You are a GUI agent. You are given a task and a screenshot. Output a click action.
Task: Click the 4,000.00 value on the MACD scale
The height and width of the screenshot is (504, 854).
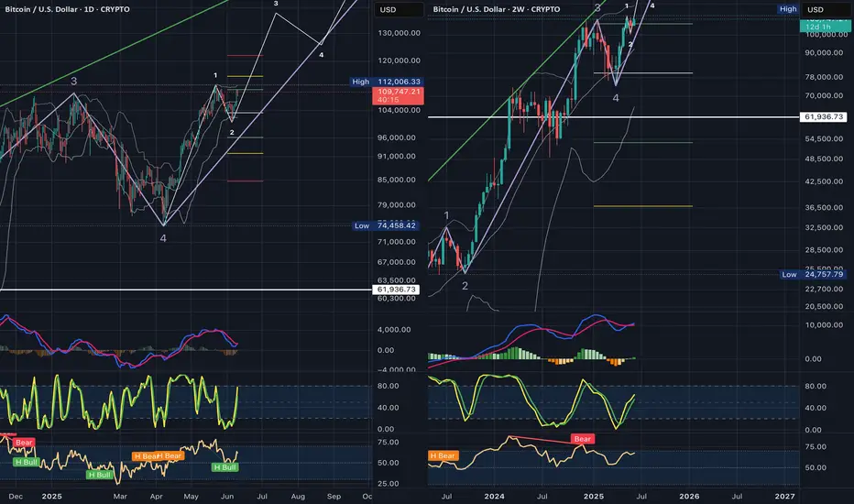394,329
